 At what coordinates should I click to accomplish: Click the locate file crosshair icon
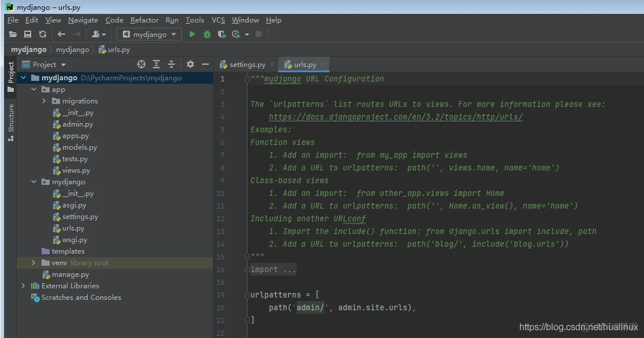point(141,65)
